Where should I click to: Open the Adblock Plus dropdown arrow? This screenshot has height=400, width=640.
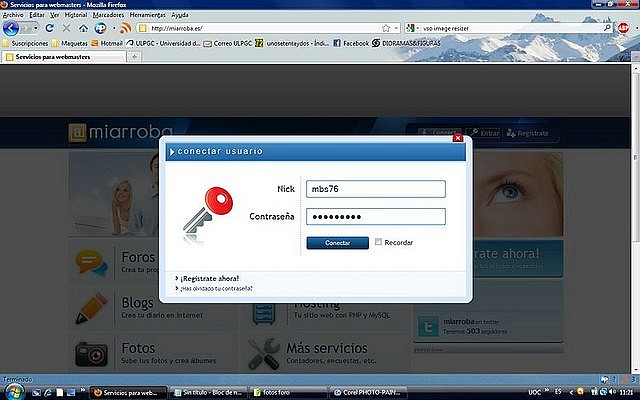click(x=636, y=28)
